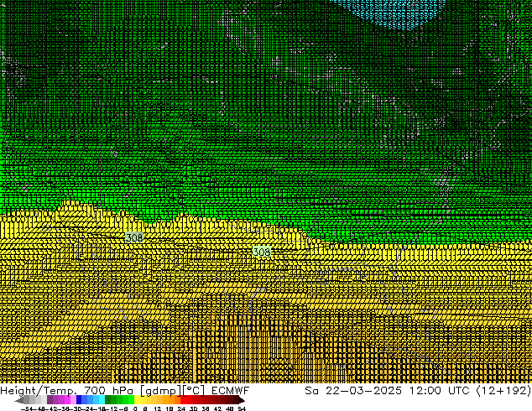The height and width of the screenshot is (411, 532).
Task: Pick the dark purple legend swatch
Action: (x=50, y=400)
